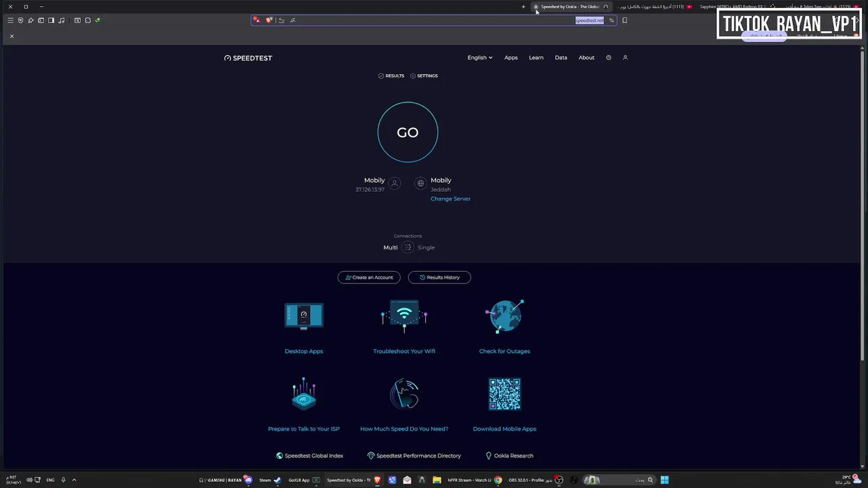Open How Much Speed Do You Need link

point(404,429)
